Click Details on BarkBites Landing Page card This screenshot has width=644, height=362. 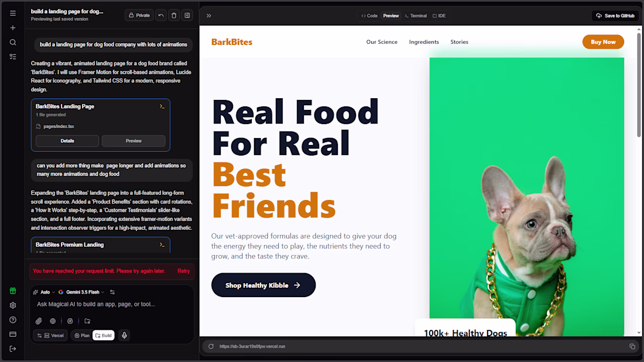(x=67, y=141)
